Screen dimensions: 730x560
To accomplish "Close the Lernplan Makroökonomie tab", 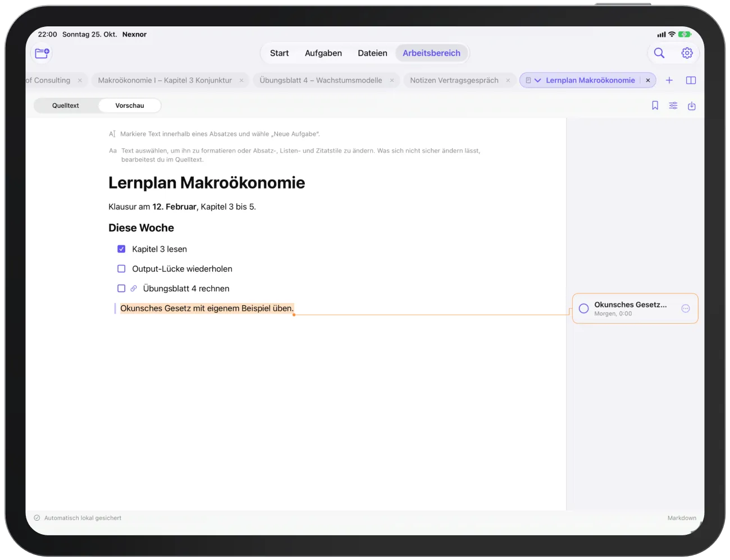I will coord(648,80).
